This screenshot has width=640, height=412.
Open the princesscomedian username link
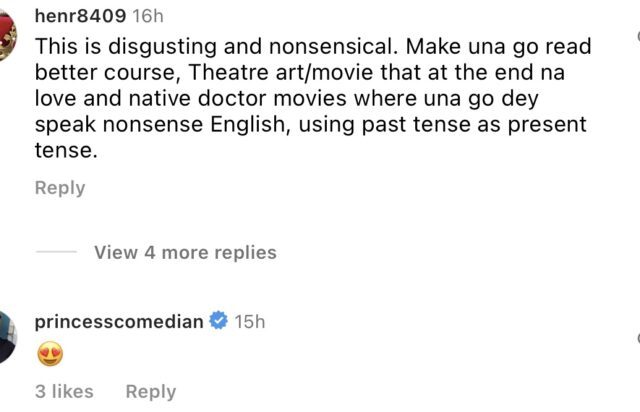pyautogui.click(x=118, y=322)
